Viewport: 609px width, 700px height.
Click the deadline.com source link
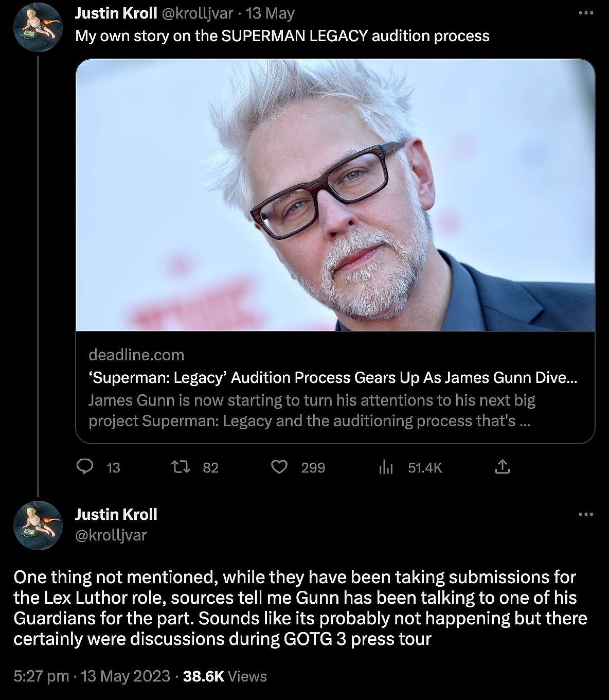(136, 355)
